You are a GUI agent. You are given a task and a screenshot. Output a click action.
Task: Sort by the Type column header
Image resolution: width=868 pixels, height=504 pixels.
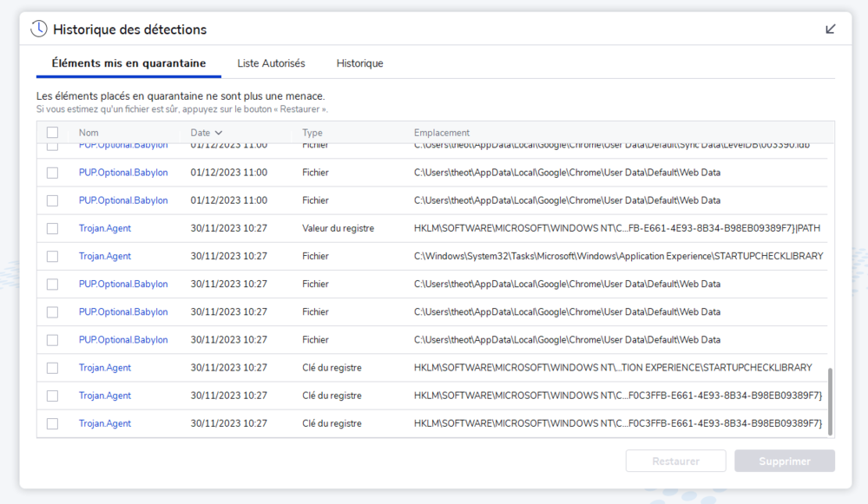click(x=312, y=133)
